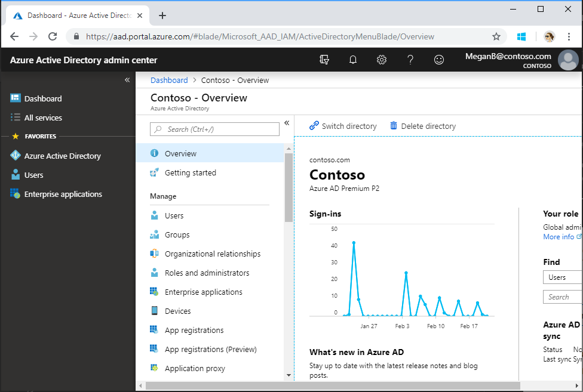This screenshot has width=583, height=392.
Task: Click the Users icon under Manage
Action: point(154,215)
